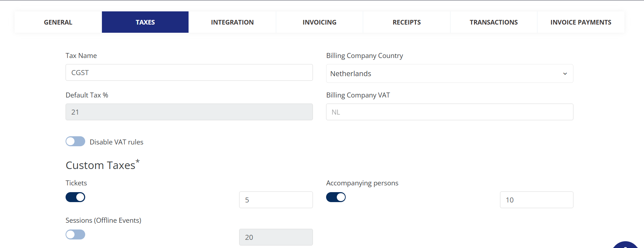644x248 pixels.
Task: Click the Tax Name field containing CGST
Action: [x=189, y=73]
